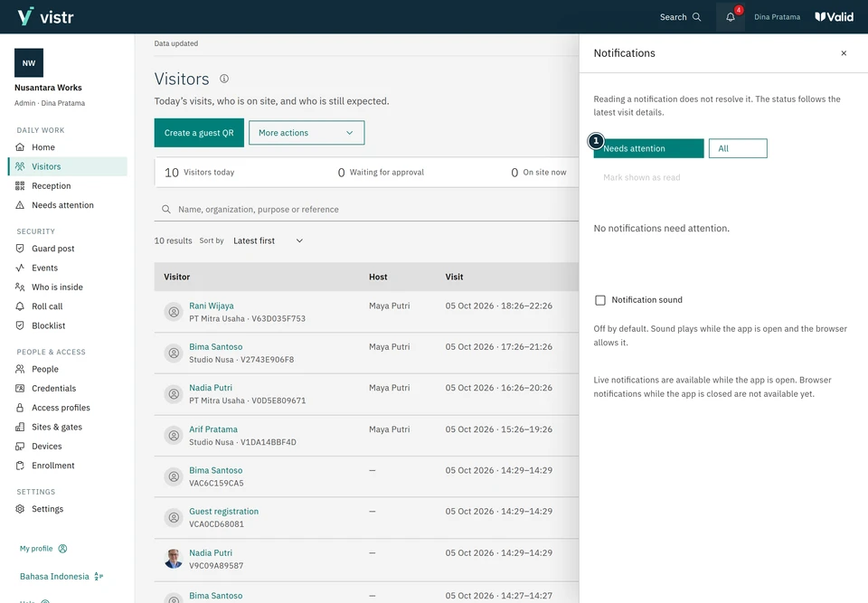Image resolution: width=868 pixels, height=603 pixels.
Task: Focus the visitor name search field
Action: click(x=366, y=210)
